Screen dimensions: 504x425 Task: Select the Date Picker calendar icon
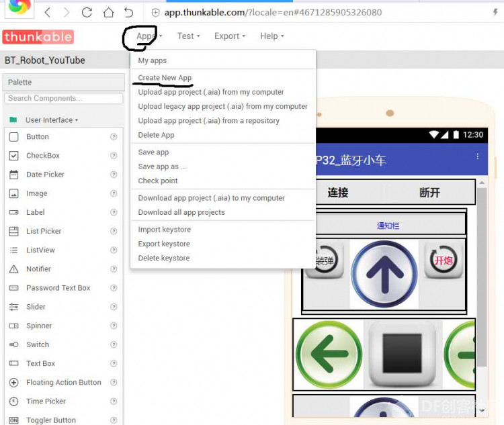point(14,175)
